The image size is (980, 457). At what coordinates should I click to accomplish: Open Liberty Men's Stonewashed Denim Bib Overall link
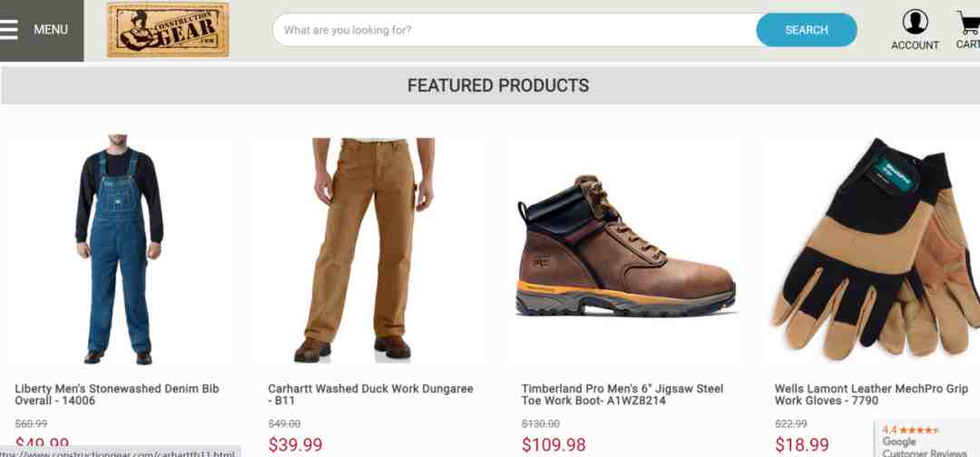pos(117,394)
